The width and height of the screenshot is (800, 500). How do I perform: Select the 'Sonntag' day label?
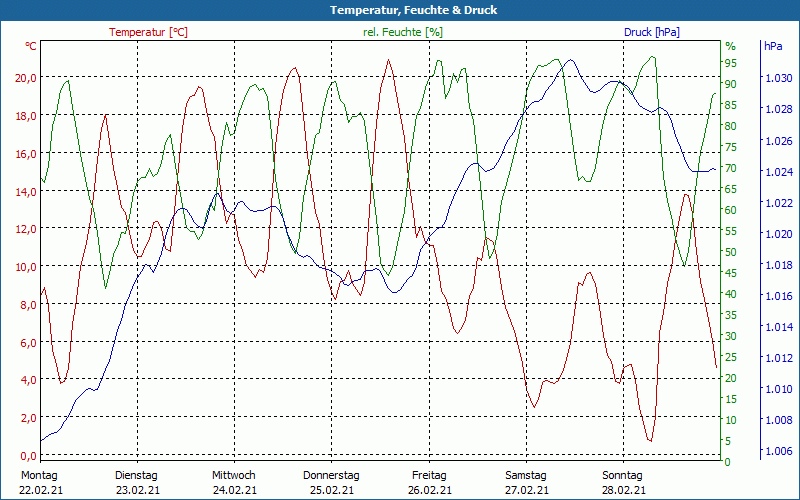coord(622,476)
